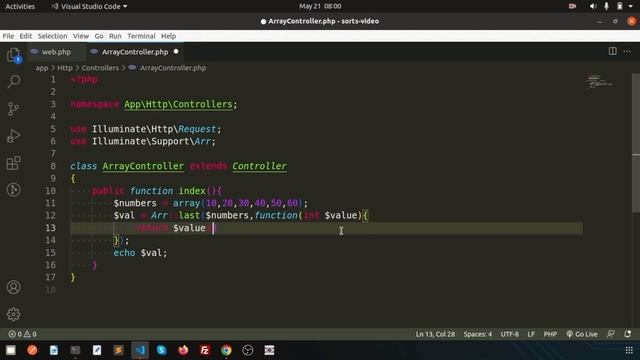Viewport: 640px width, 360px height.
Task: Open notifications bell in status bar
Action: pyautogui.click(x=628, y=334)
